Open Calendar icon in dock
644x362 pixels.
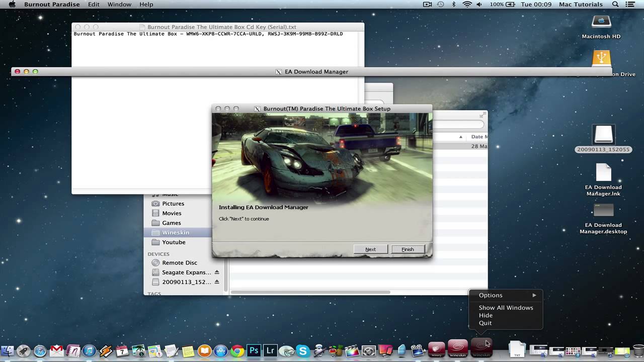[122, 350]
